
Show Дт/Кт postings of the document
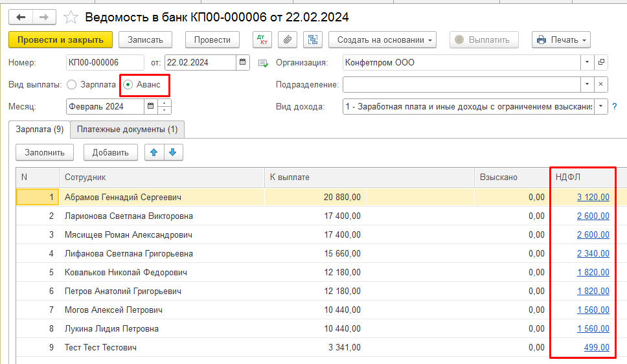point(262,40)
